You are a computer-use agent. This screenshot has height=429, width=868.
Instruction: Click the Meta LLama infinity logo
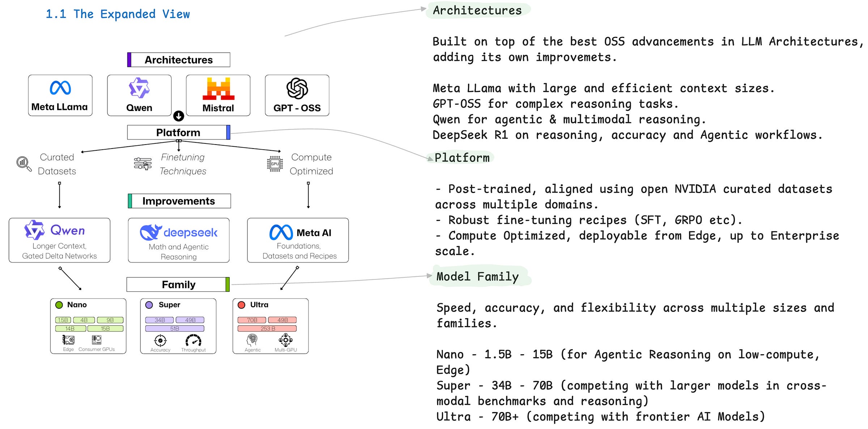pos(60,88)
